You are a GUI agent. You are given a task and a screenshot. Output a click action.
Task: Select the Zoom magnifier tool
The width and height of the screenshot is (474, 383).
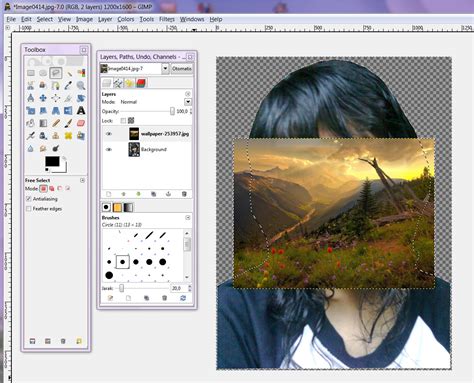click(81, 85)
